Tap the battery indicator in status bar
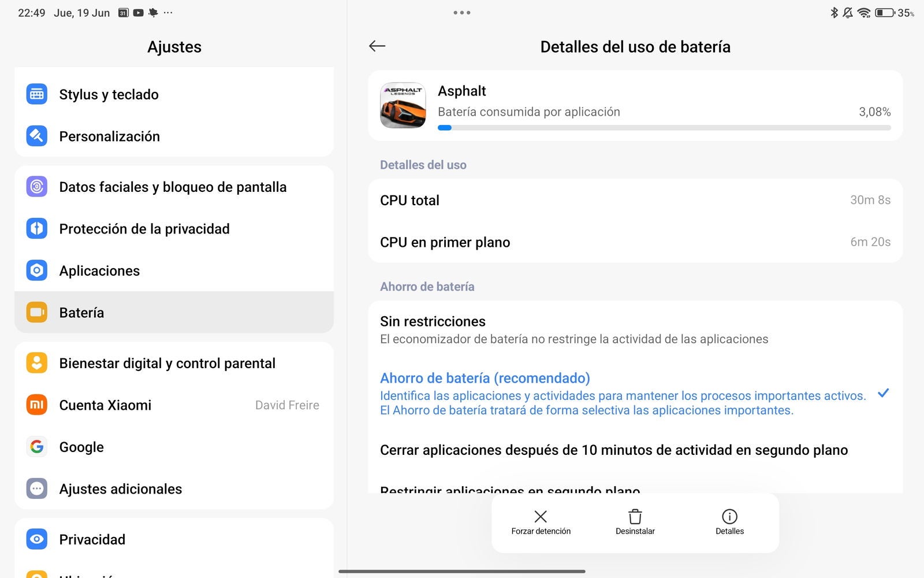Viewport: 924px width, 578px height. (885, 13)
